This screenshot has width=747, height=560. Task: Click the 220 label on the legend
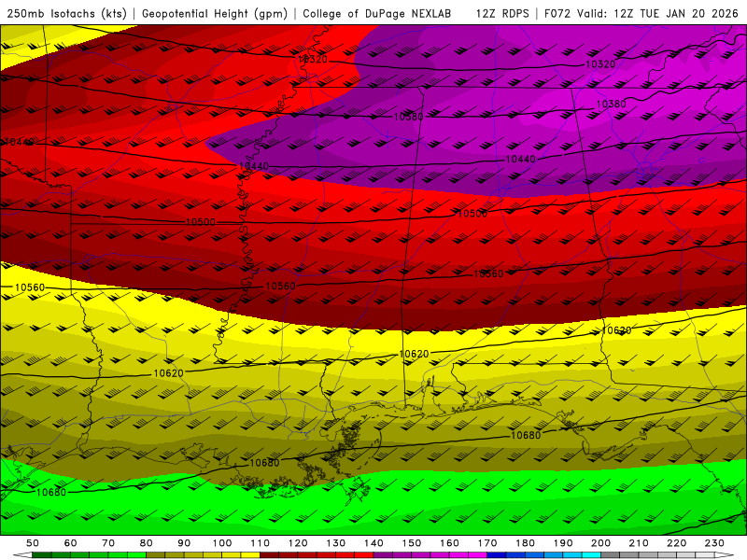tap(676, 543)
